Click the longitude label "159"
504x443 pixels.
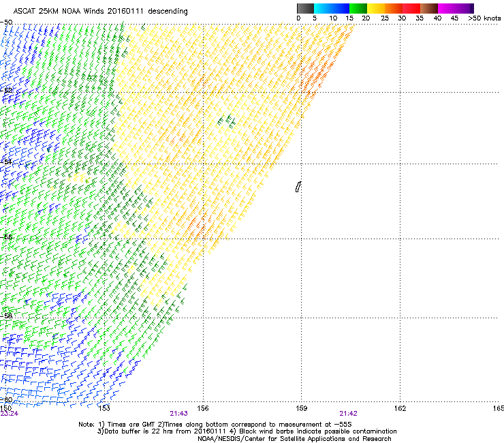302,408
